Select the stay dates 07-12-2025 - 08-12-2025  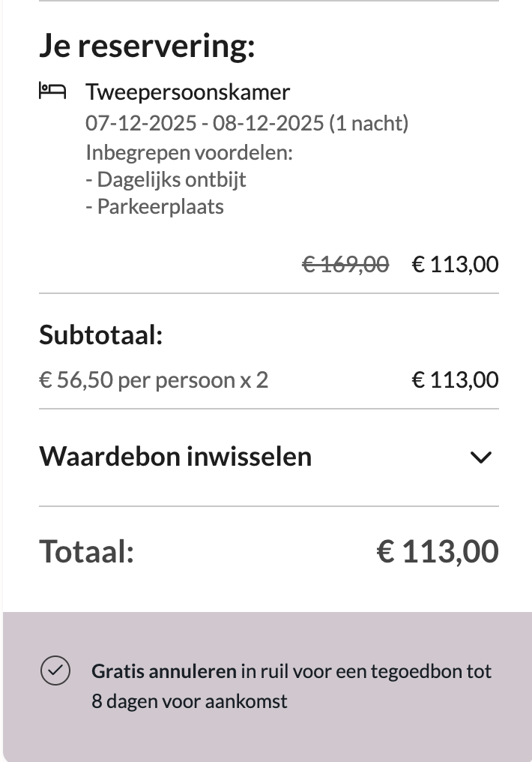[x=247, y=123]
